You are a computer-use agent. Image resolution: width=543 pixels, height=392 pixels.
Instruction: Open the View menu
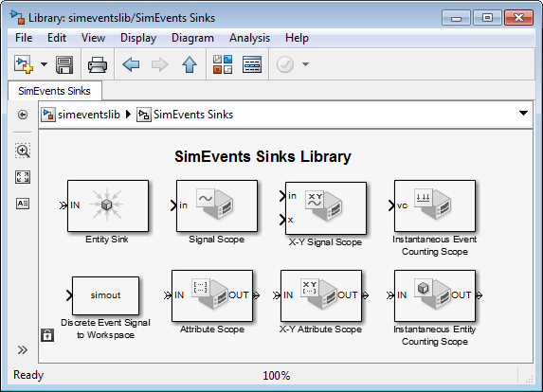point(93,38)
